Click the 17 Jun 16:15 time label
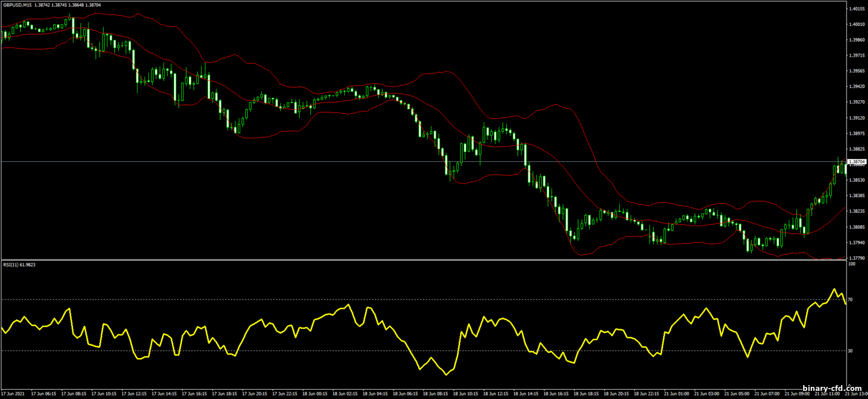Screen dimensions: 868x399 (194, 394)
